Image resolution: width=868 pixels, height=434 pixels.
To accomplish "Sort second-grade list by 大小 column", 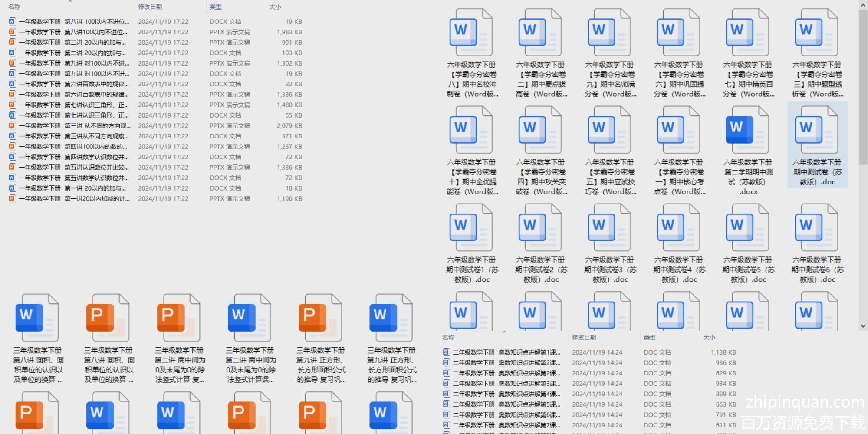I will (709, 338).
